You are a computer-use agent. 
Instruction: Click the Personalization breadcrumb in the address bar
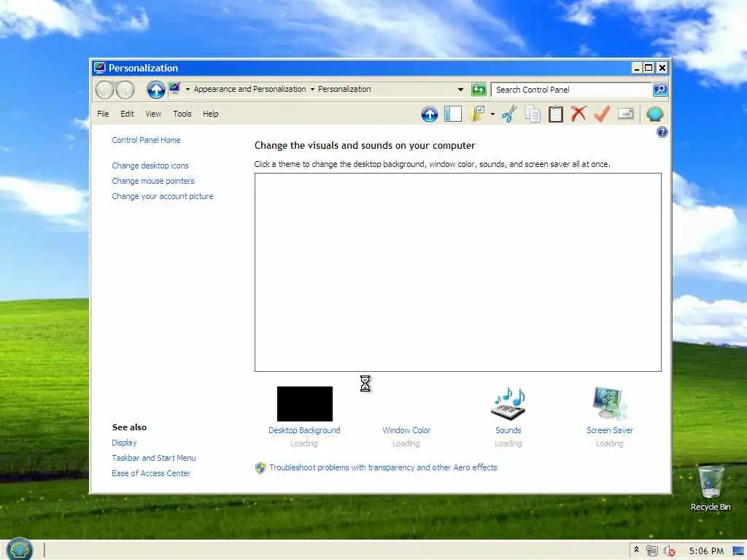click(x=344, y=89)
